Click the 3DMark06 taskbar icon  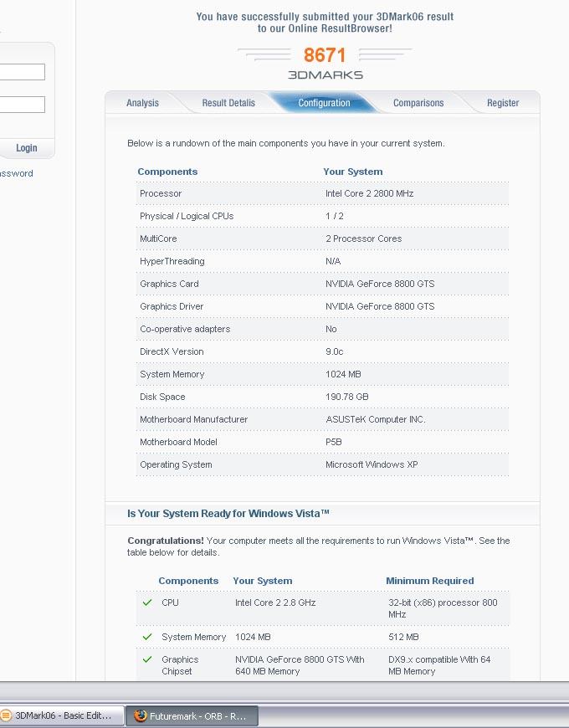click(6, 715)
